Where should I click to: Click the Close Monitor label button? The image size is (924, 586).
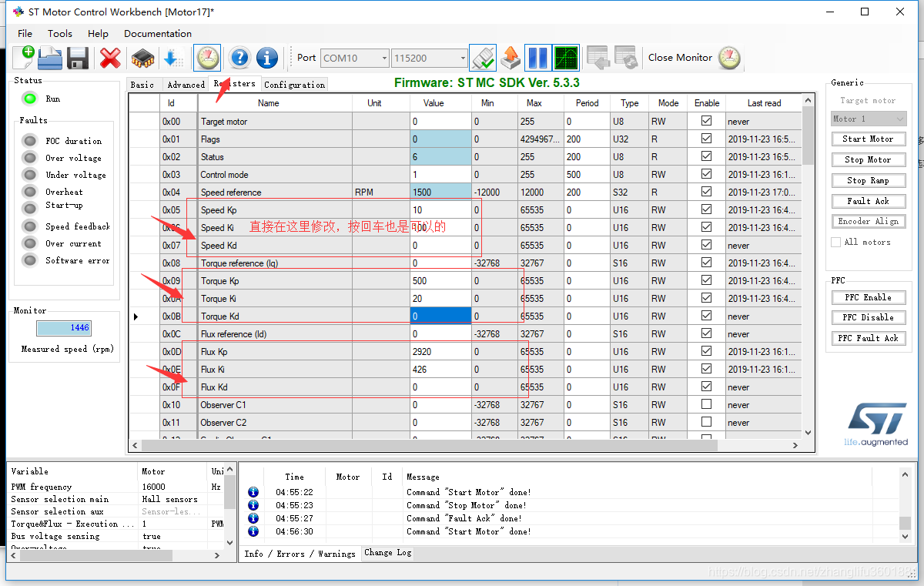680,58
